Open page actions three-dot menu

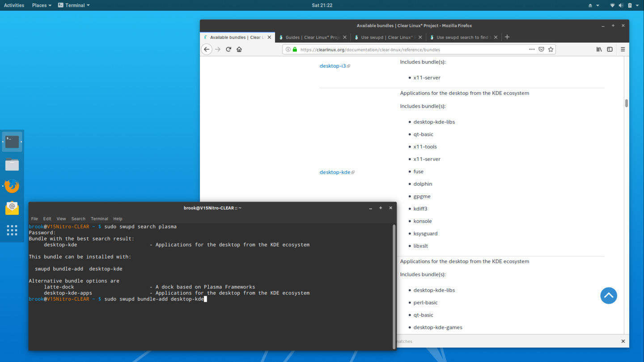(532, 50)
